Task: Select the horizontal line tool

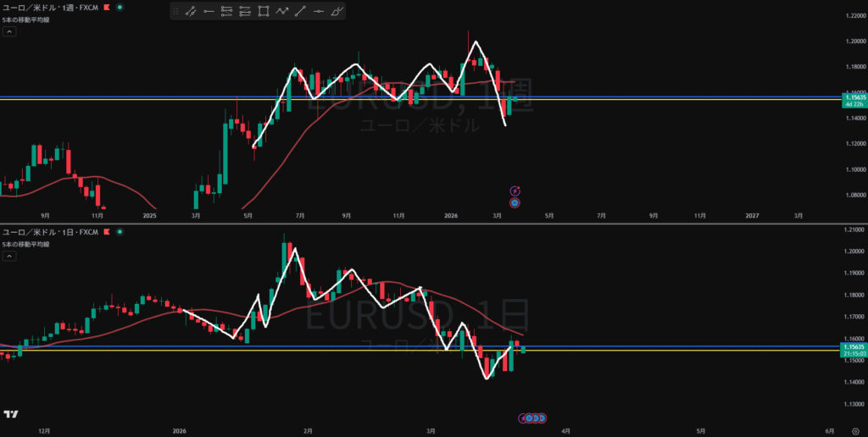Action: [319, 12]
